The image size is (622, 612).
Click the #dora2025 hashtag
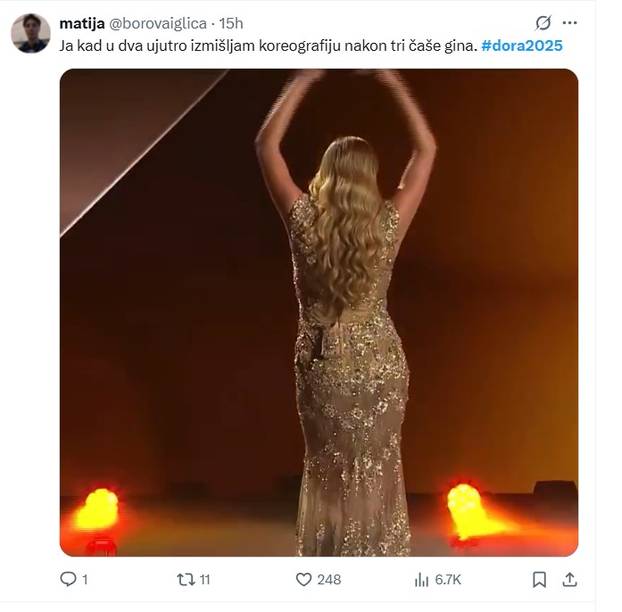(x=521, y=46)
